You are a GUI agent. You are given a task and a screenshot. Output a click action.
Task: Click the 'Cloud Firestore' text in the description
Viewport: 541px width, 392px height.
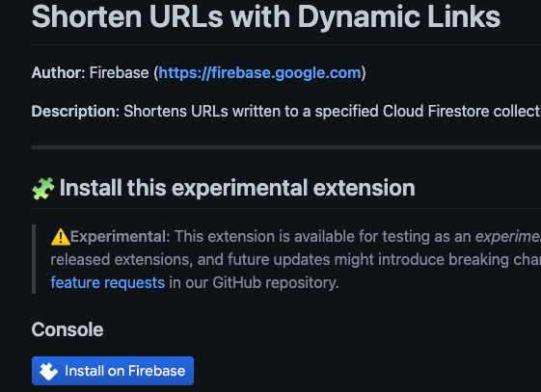point(436,112)
